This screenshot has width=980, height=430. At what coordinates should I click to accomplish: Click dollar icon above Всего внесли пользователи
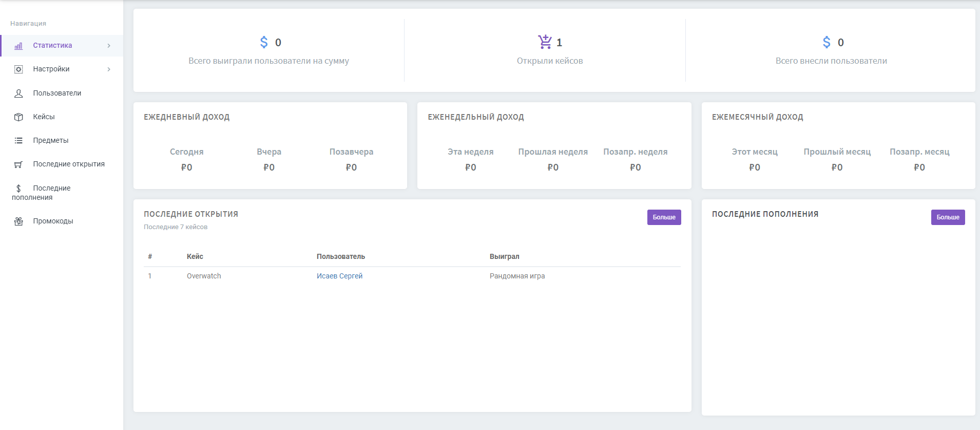click(x=826, y=42)
